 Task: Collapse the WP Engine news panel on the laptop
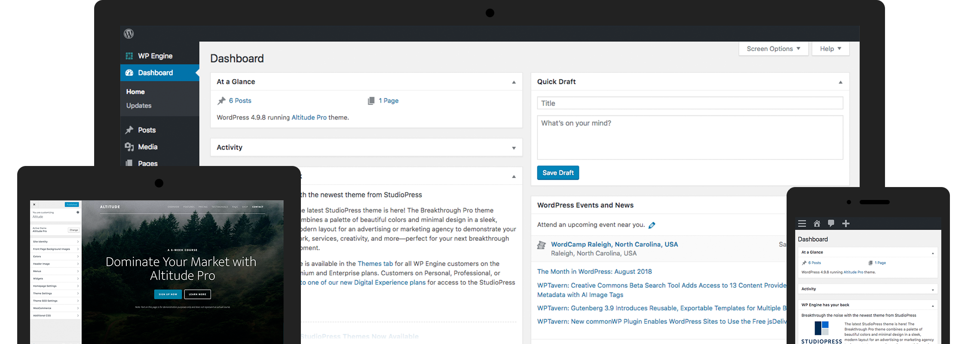[514, 177]
